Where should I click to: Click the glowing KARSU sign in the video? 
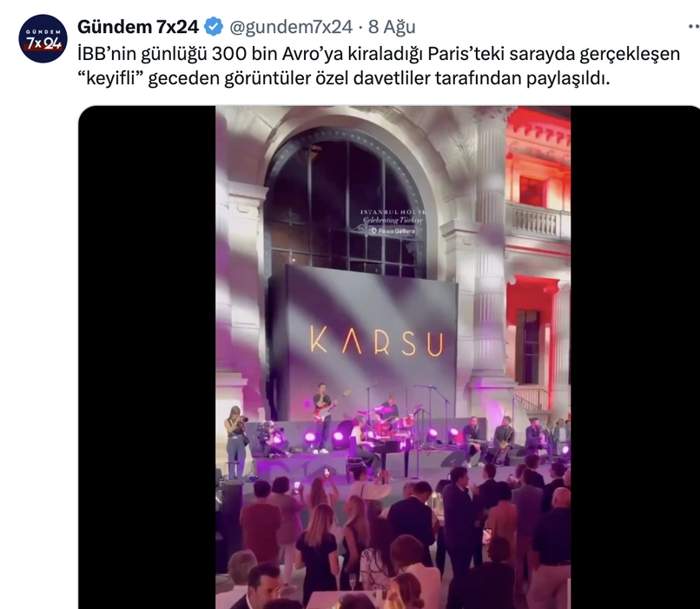(377, 341)
